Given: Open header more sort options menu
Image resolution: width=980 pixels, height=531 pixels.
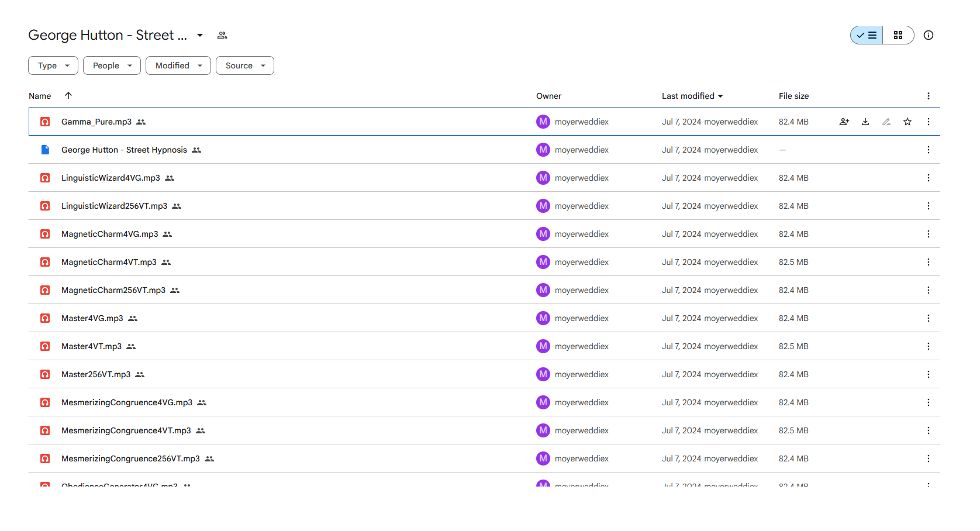Looking at the screenshot, I should click(x=929, y=96).
